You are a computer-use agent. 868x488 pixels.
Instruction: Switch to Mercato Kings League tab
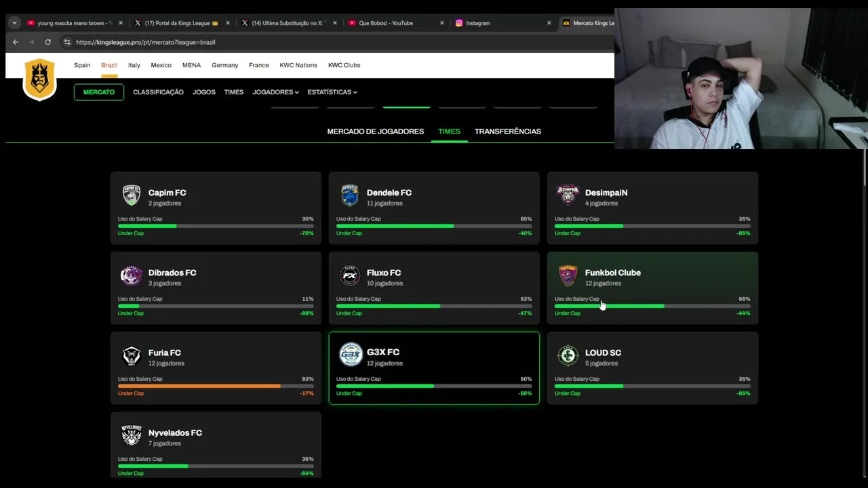tap(587, 23)
